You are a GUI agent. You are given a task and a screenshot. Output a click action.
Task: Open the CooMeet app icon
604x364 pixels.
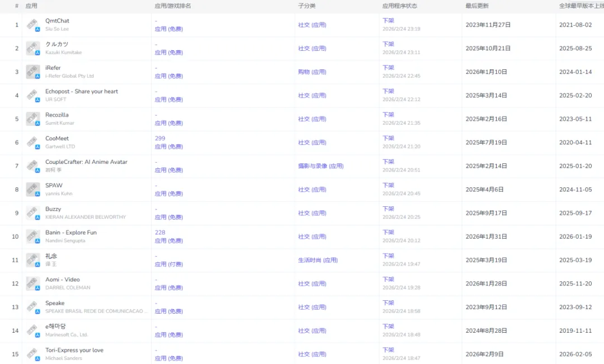click(33, 143)
